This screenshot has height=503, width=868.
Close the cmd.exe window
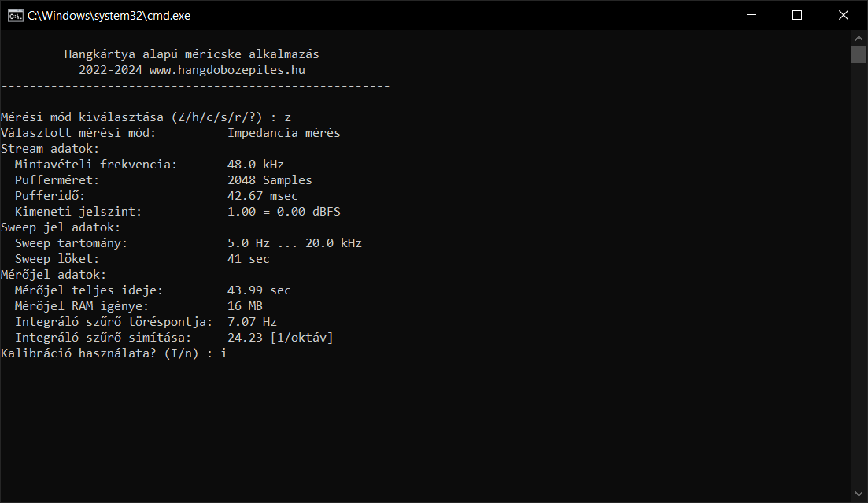pos(843,15)
